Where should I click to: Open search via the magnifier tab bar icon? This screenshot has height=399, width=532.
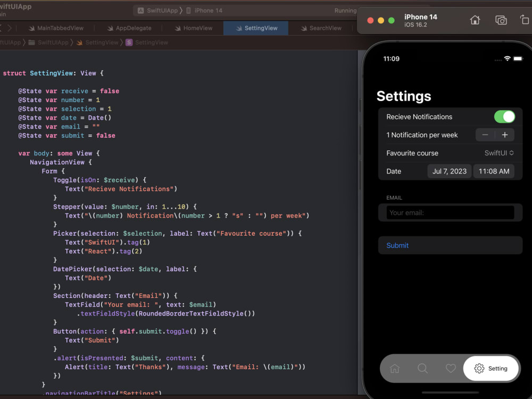[422, 368]
